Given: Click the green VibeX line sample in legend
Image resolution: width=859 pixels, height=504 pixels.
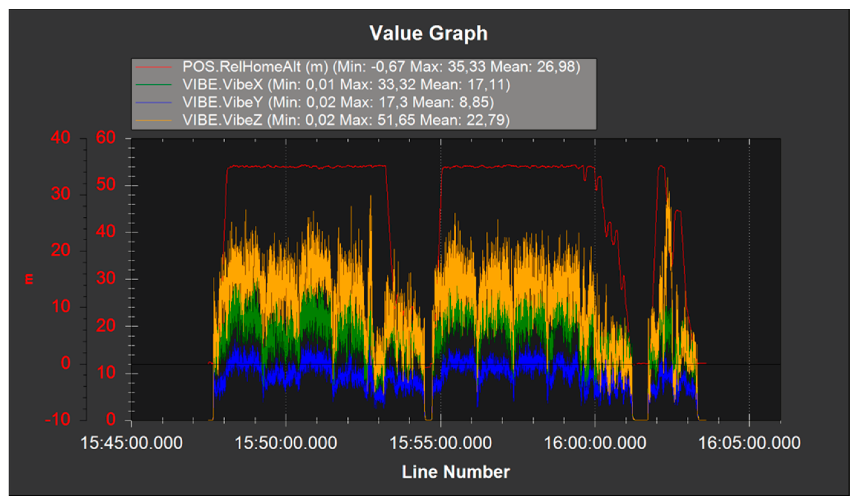Looking at the screenshot, I should click(x=153, y=85).
